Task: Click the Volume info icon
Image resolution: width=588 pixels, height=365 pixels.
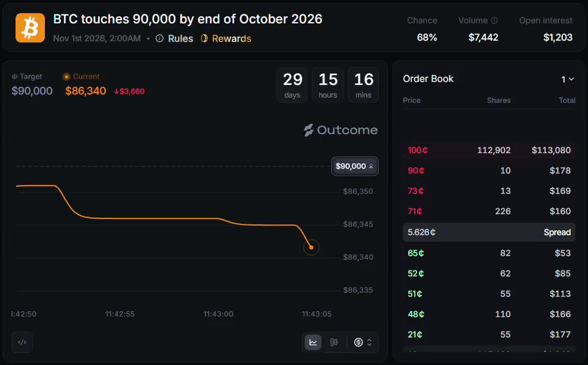Action: tap(494, 21)
